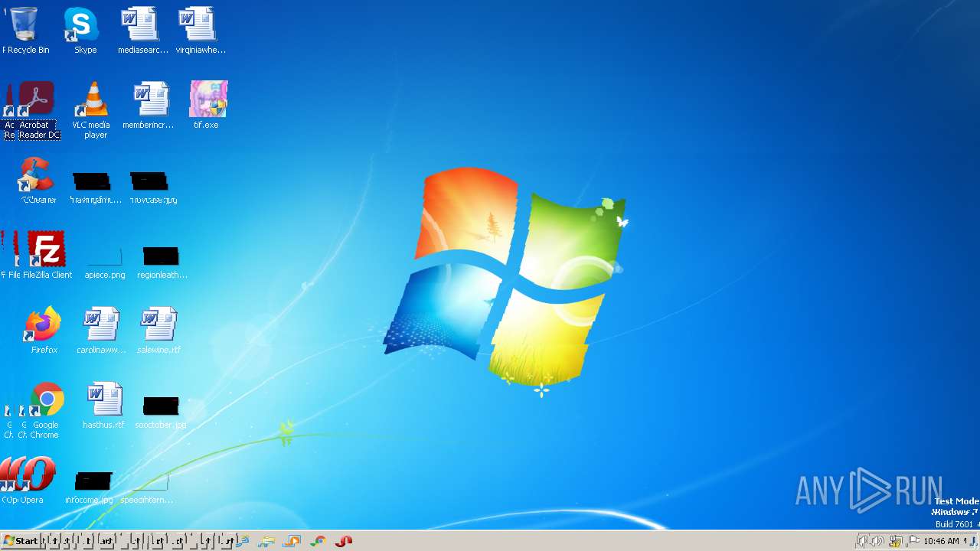Select the sooctober.jpg image file
980x551 pixels.
[161, 412]
